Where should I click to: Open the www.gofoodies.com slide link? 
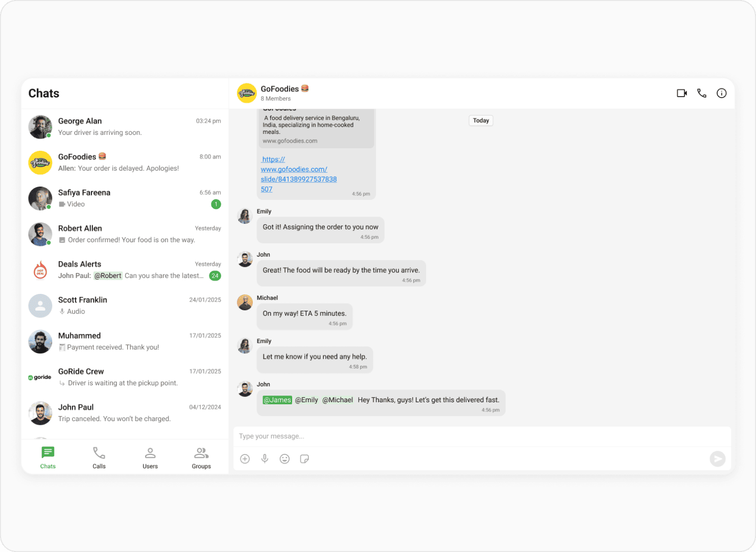(298, 174)
